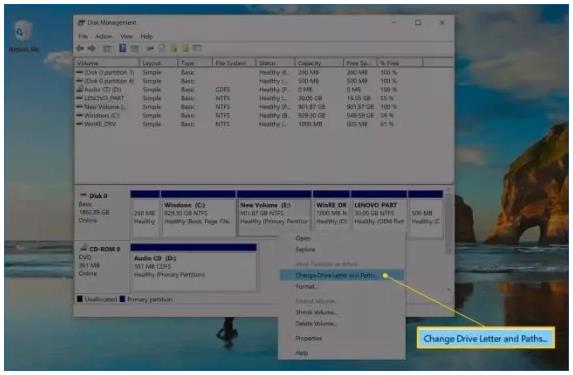Click the Forward arrow toolbar icon
Viewport: 573px width, 375px height.
92,48
